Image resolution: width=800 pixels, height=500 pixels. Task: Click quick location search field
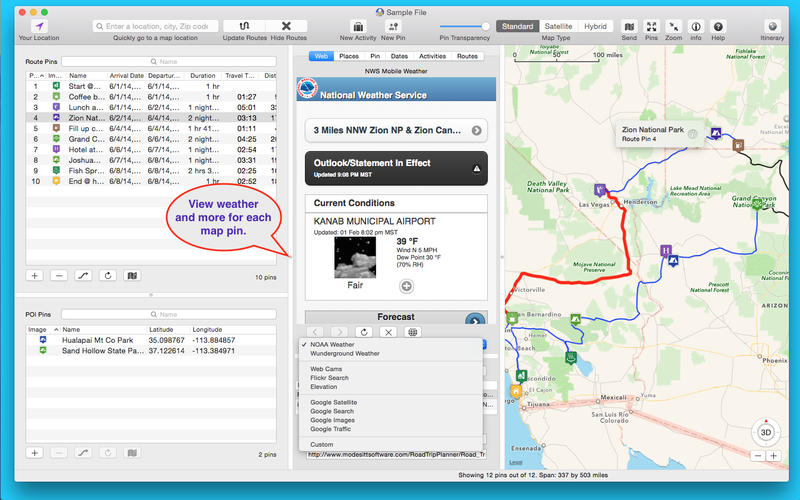tap(156, 26)
